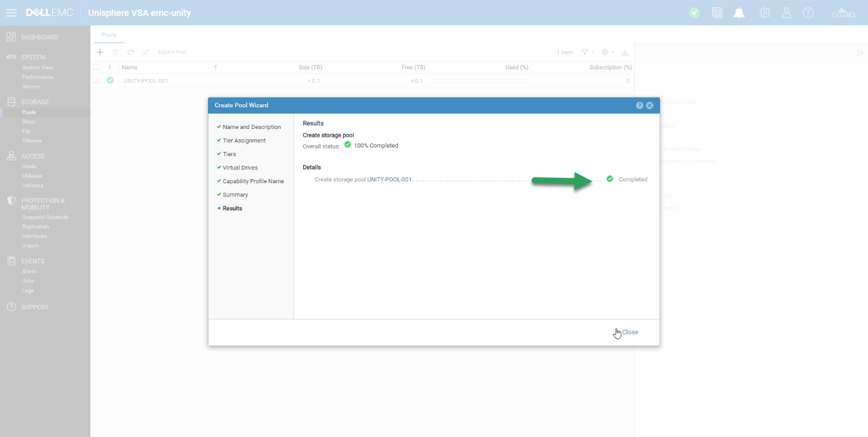The width and height of the screenshot is (868, 437).
Task: Click the edit pool pencil icon
Action: coord(146,52)
